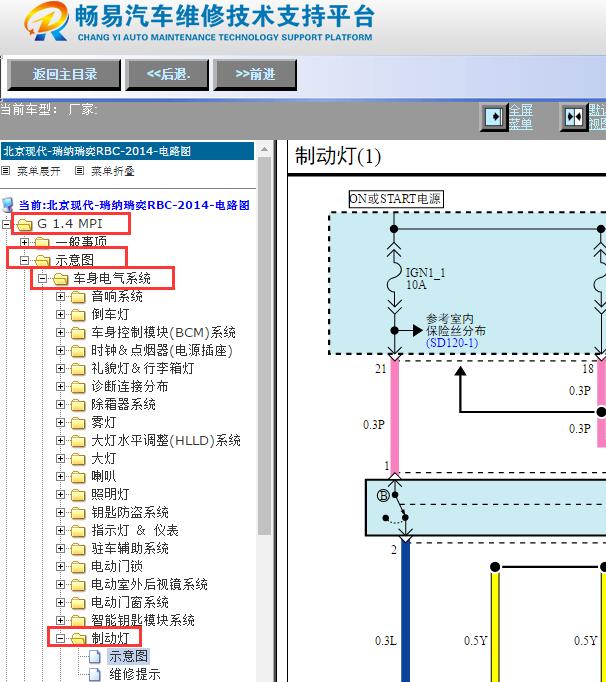Viewport: 606px width, 682px height.
Task: Click the G 1.4 MPI folder icon
Action: click(x=25, y=224)
